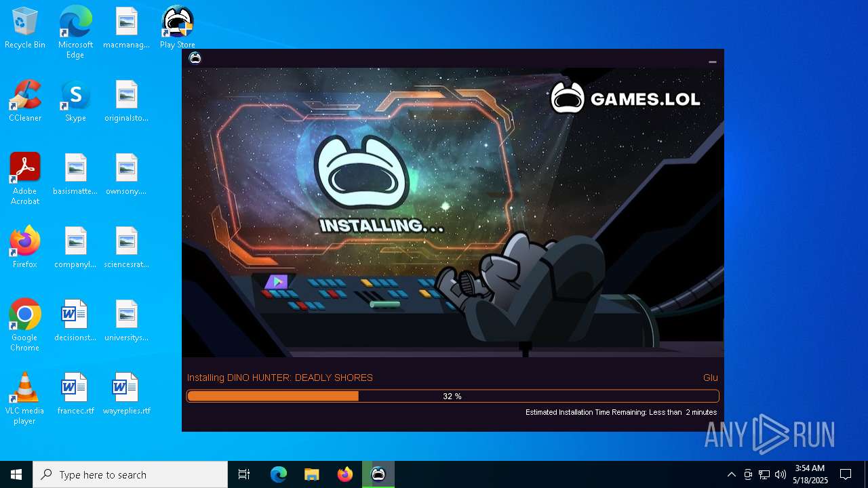Click the Meet Now tray icon
Screen dimensions: 868x488
pos(748,474)
